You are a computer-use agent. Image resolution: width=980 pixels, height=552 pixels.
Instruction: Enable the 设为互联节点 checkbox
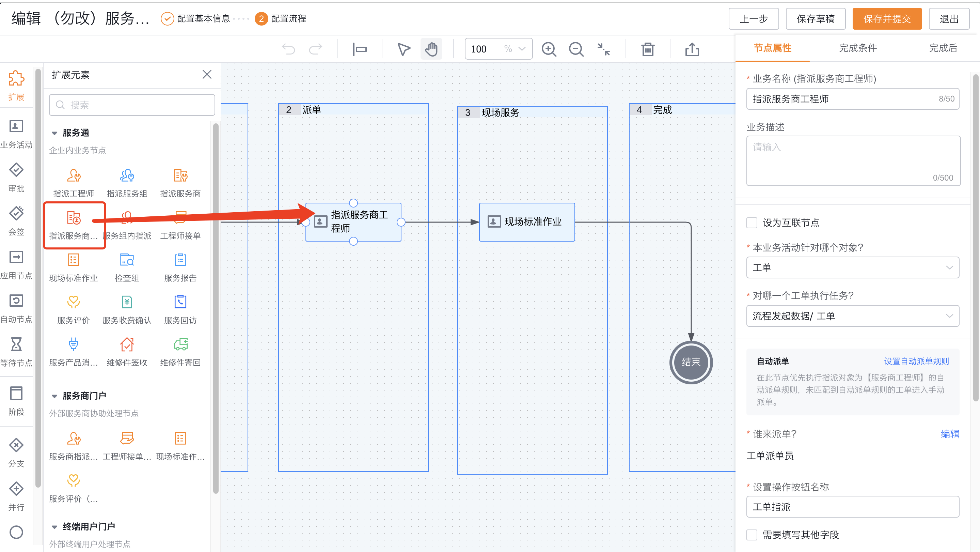752,223
